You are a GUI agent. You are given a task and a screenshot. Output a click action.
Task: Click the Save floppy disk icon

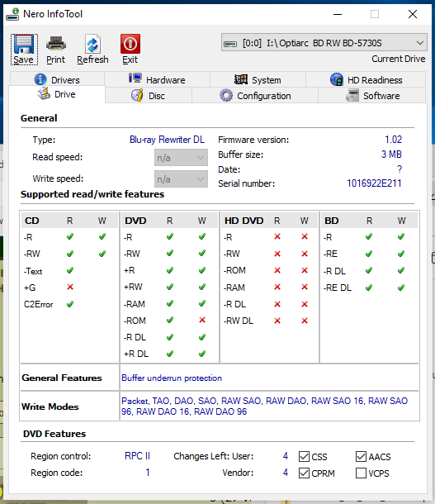24,44
